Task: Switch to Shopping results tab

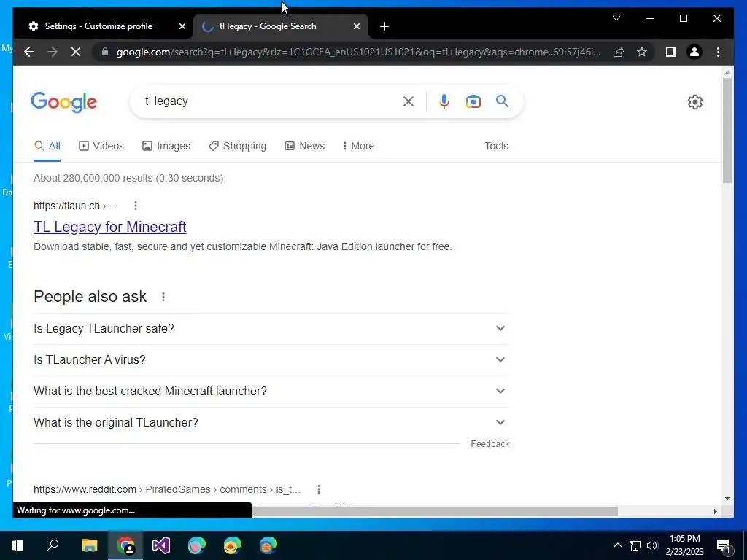Action: (x=237, y=146)
